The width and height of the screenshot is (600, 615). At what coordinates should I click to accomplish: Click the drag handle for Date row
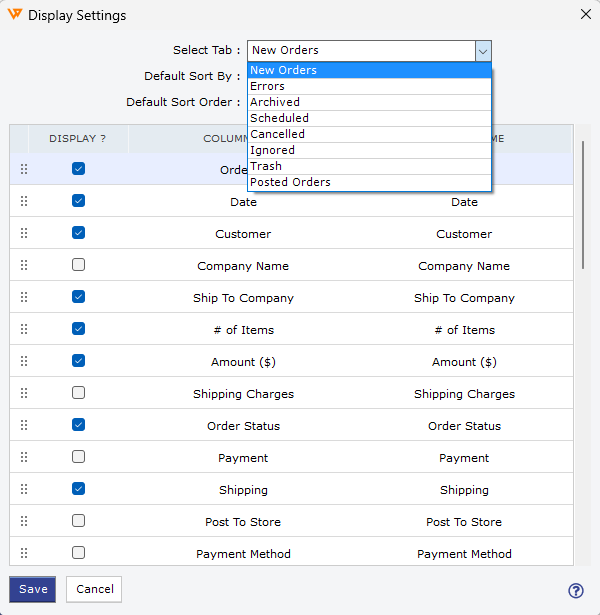click(x=24, y=202)
